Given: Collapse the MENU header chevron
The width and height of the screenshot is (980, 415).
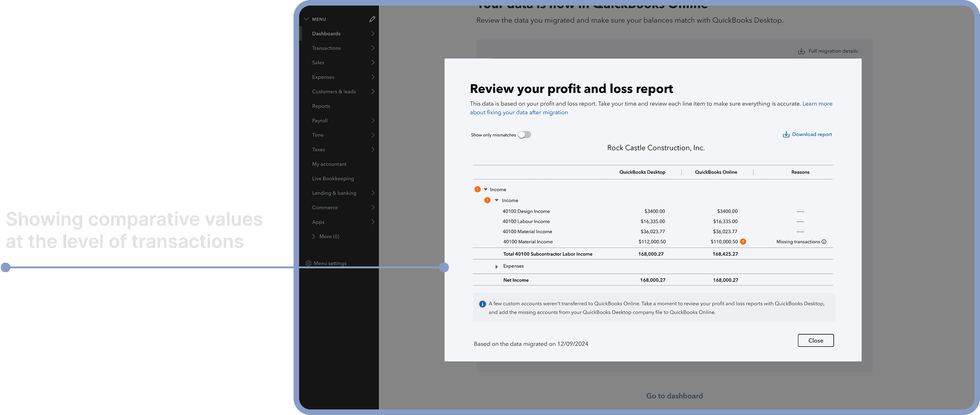Looking at the screenshot, I should point(306,19).
